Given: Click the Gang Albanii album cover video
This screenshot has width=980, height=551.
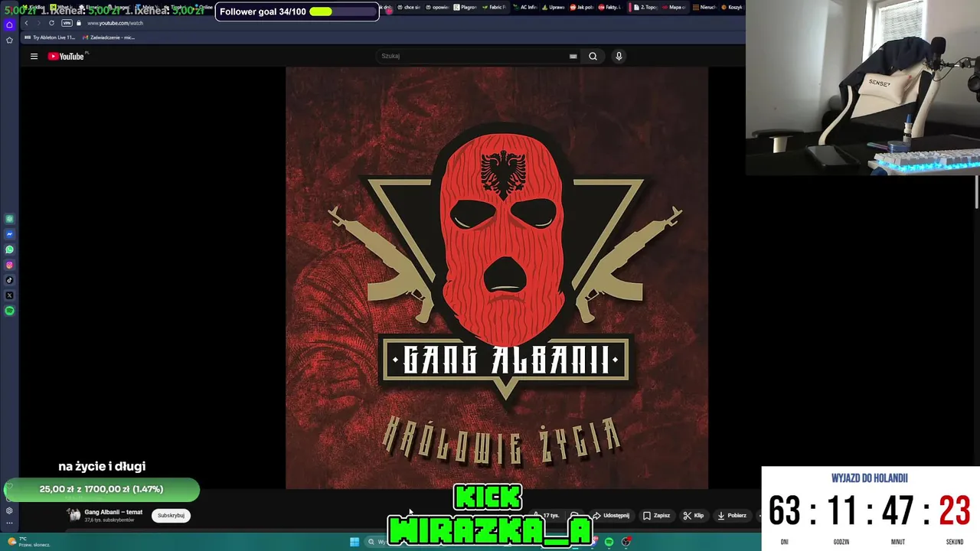Looking at the screenshot, I should [x=497, y=277].
